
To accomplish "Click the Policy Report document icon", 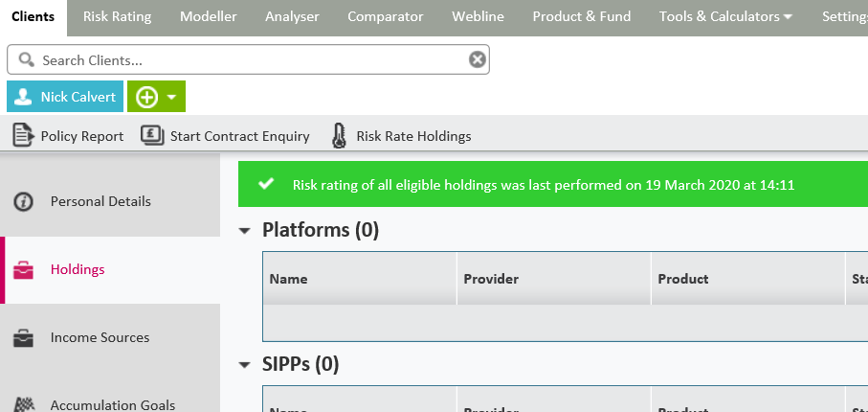I will click(x=24, y=136).
